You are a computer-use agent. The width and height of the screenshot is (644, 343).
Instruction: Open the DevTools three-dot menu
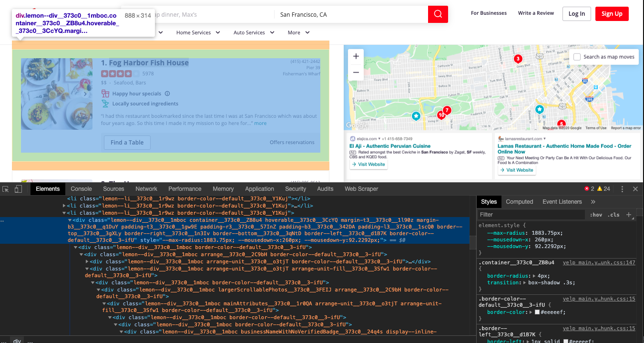pos(622,189)
